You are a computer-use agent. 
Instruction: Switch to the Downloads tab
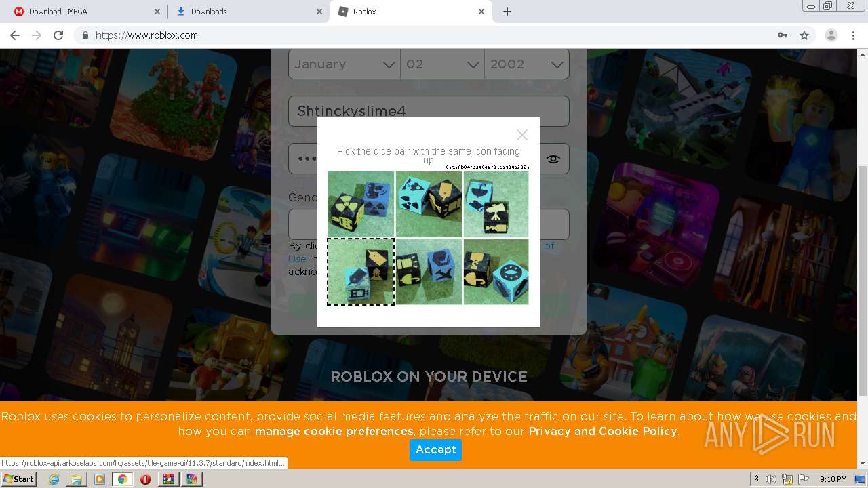coord(248,12)
